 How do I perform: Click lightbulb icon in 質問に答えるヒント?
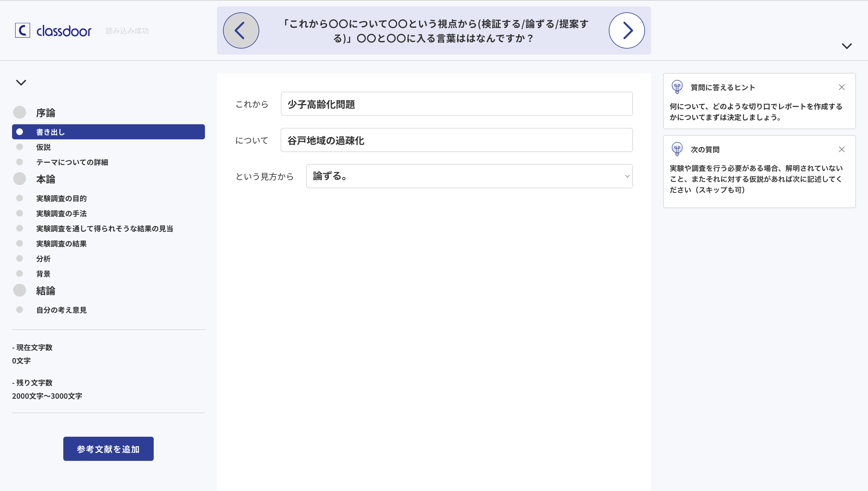coord(677,87)
